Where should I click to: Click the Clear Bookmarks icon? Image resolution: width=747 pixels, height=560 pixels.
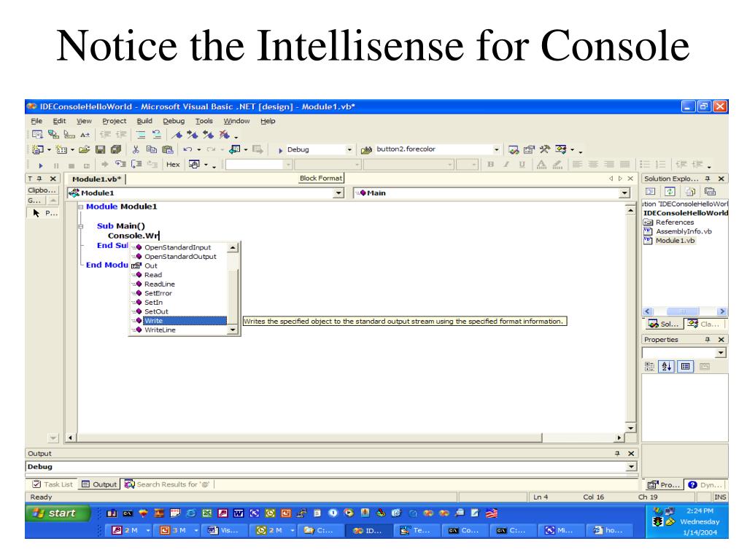pos(225,135)
